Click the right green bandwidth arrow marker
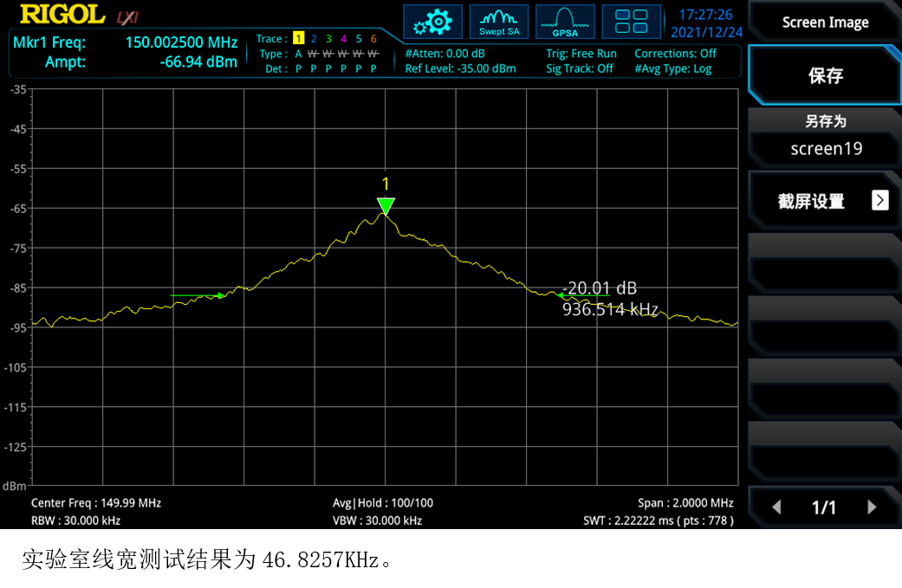The width and height of the screenshot is (902, 588). pyautogui.click(x=555, y=295)
